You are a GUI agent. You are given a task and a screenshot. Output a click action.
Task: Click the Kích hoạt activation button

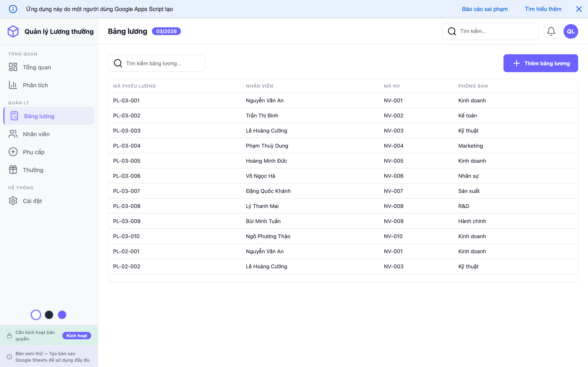click(77, 335)
